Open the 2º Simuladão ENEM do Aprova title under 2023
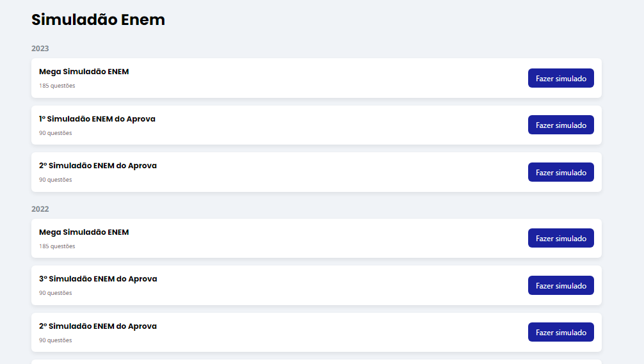Image resolution: width=644 pixels, height=364 pixels. [x=98, y=166]
